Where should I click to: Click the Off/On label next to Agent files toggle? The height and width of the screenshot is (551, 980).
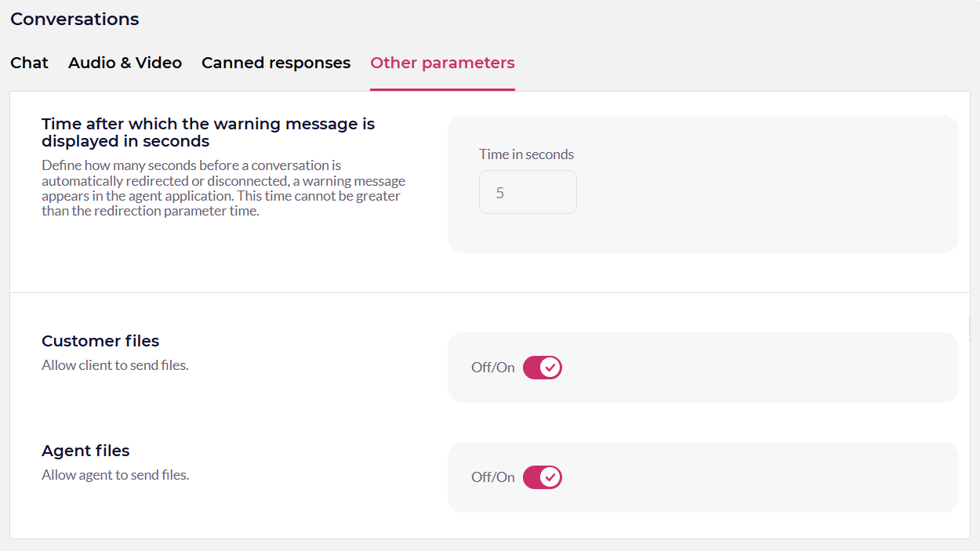pos(494,477)
